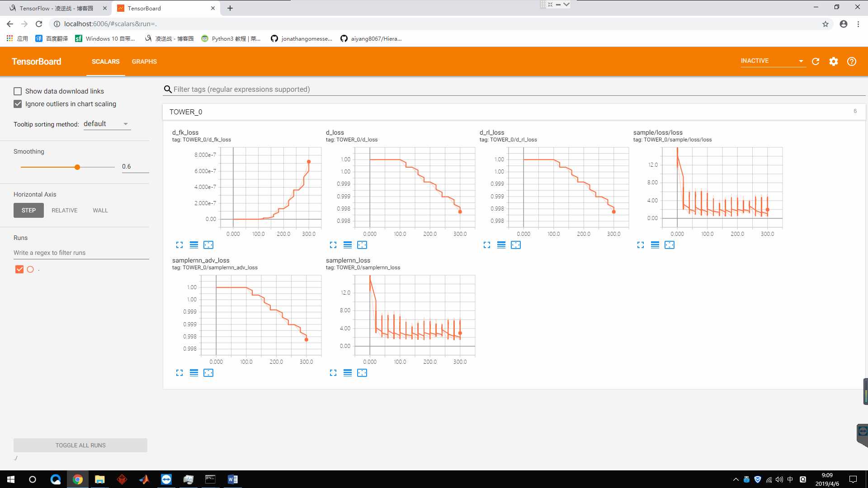
Task: Expand samplernn_adv_loss chart to full size
Action: (179, 373)
